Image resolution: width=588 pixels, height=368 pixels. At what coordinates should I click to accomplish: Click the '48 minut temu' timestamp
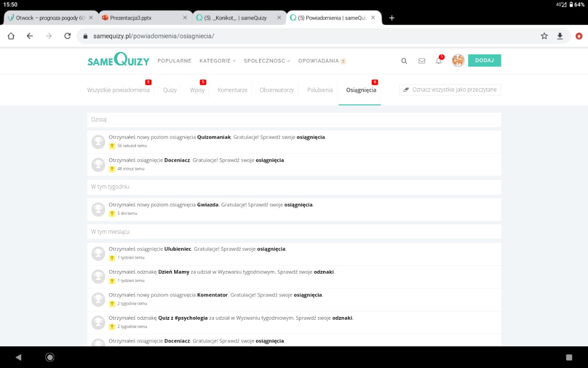(x=130, y=169)
